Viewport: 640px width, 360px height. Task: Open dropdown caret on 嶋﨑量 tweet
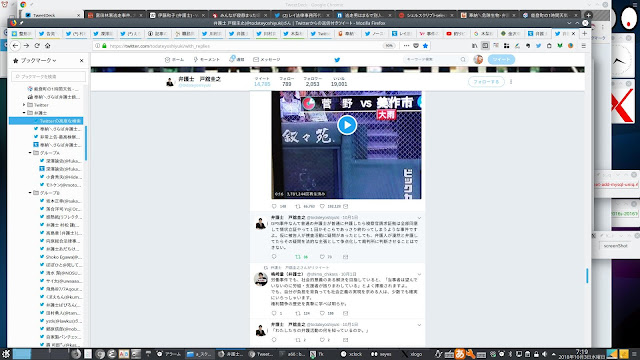(x=419, y=274)
